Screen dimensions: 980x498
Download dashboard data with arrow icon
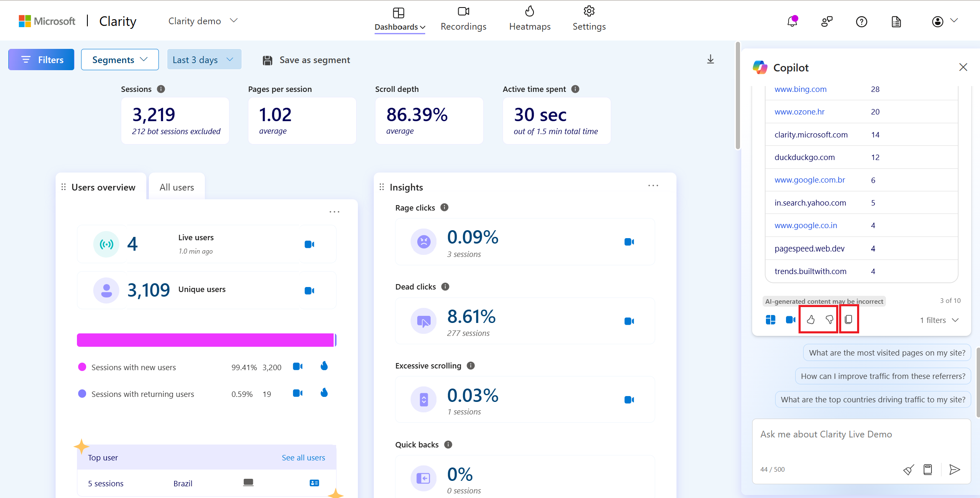(710, 59)
